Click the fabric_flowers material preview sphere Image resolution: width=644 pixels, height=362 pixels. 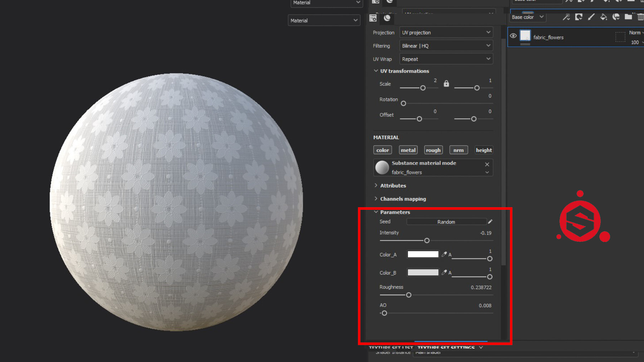[382, 167]
